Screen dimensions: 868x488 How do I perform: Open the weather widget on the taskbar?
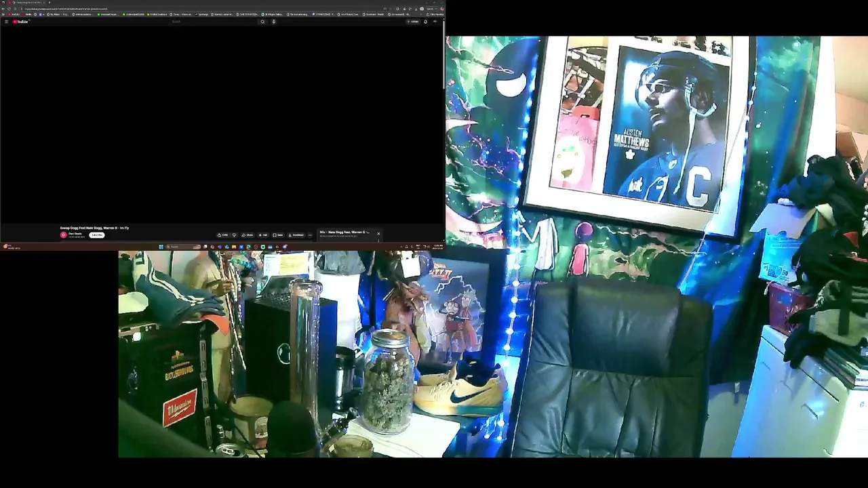point(12,247)
